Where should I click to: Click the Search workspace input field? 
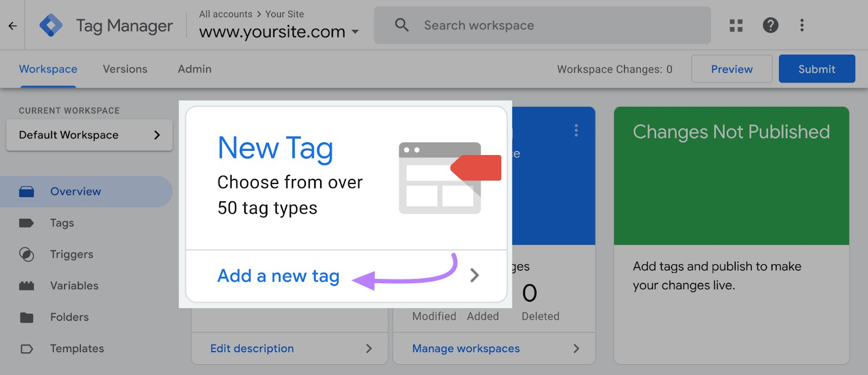(x=542, y=25)
